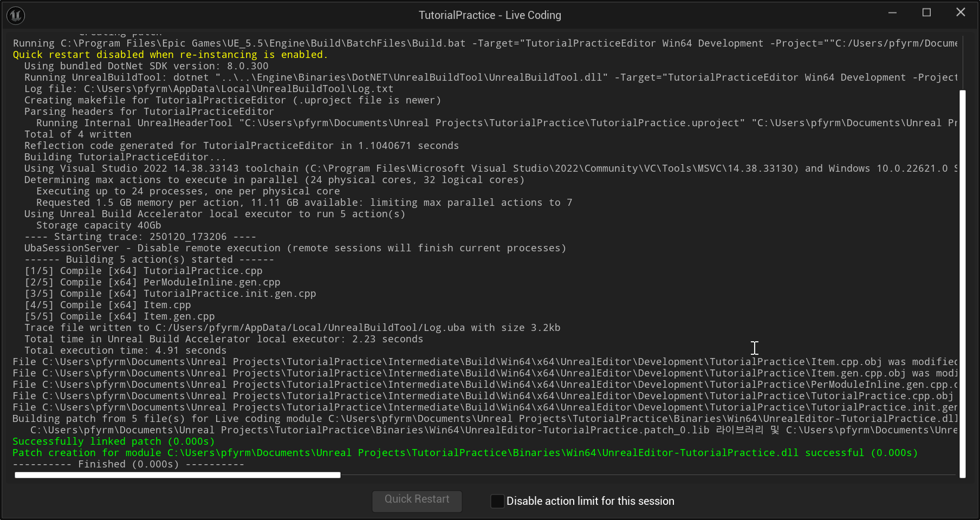Click the '[5/5] Compile [x64] Item.gen.cpp' line
The image size is (980, 520).
pos(120,316)
